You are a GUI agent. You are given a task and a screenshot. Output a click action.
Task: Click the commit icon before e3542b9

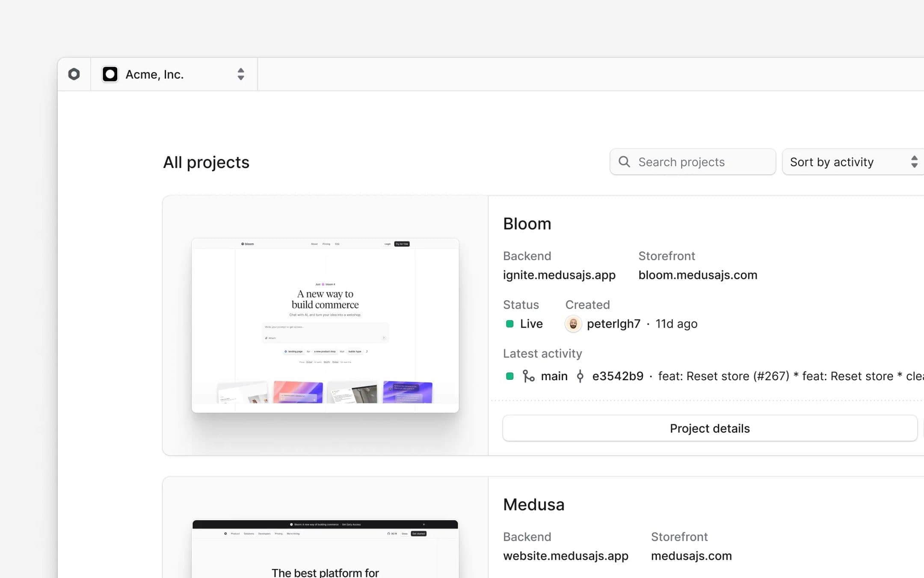coord(580,376)
